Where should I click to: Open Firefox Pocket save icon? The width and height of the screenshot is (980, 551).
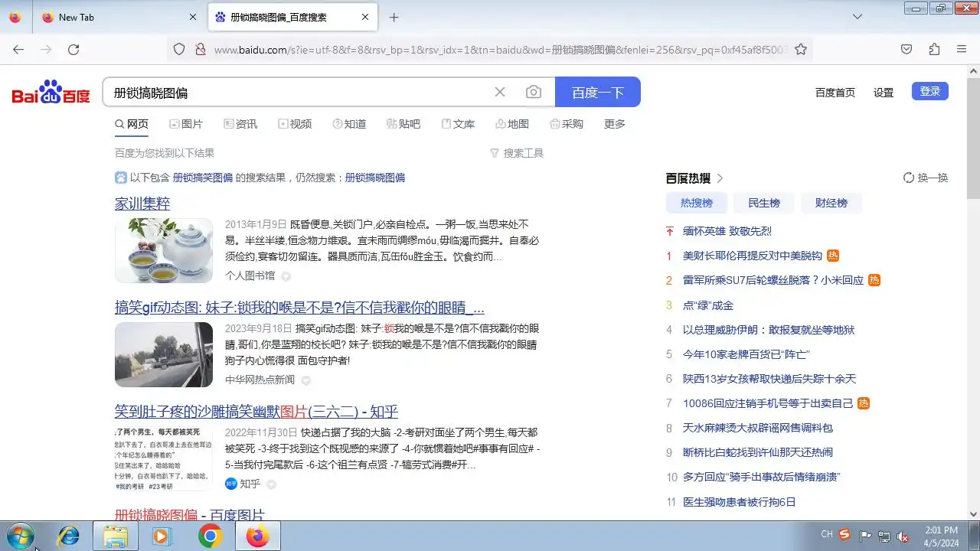coord(906,49)
